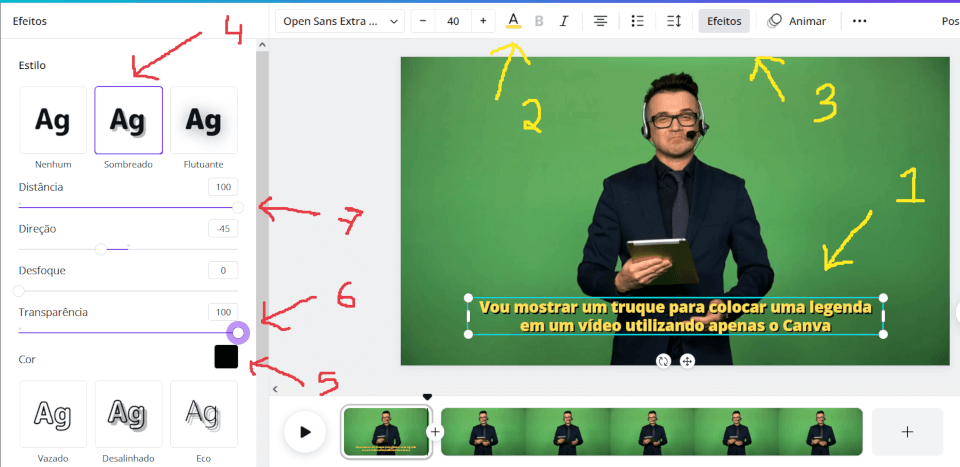Click the Transparência value field
This screenshot has width=960, height=467.
[x=223, y=312]
